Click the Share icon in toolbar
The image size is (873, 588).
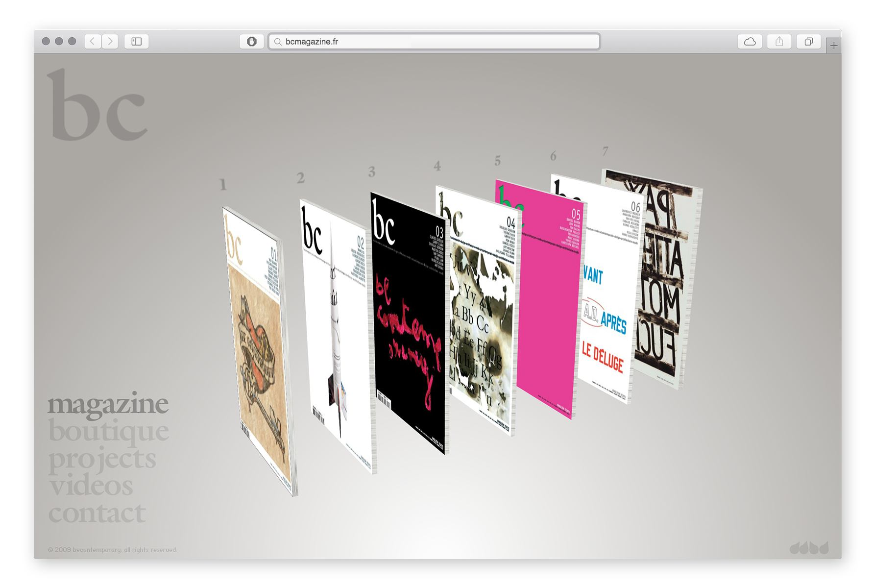point(779,42)
